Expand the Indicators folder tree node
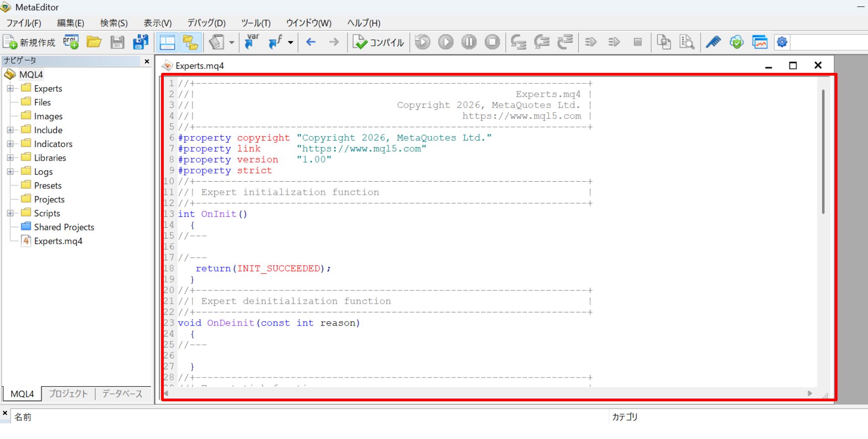Screen dimensions: 868x439 click(10, 144)
